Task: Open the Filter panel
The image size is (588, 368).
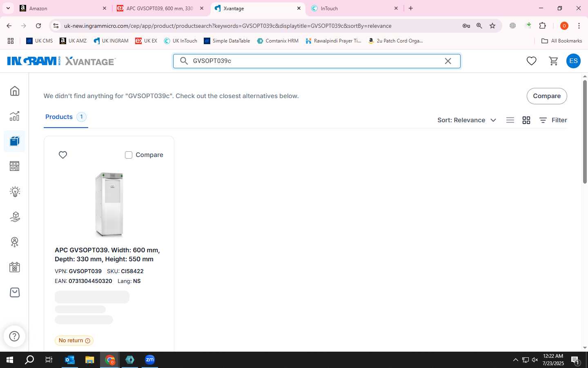Action: pyautogui.click(x=553, y=120)
